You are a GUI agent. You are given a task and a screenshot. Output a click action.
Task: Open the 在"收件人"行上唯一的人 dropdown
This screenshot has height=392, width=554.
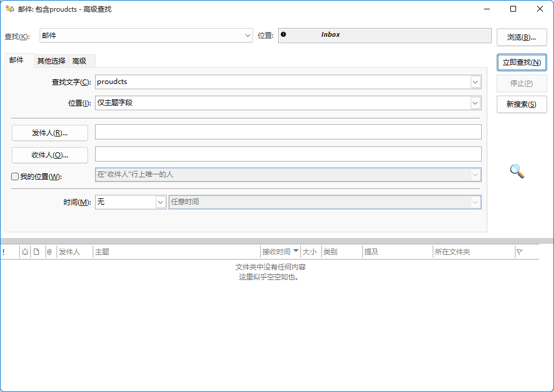[475, 174]
